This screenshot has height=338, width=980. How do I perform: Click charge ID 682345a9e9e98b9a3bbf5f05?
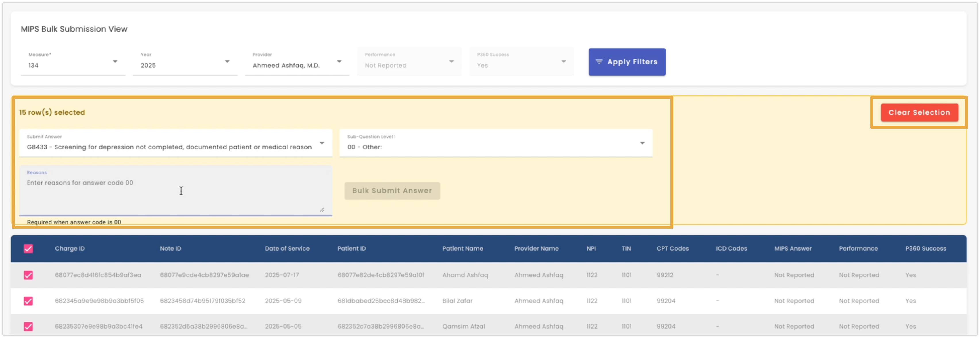99,301
